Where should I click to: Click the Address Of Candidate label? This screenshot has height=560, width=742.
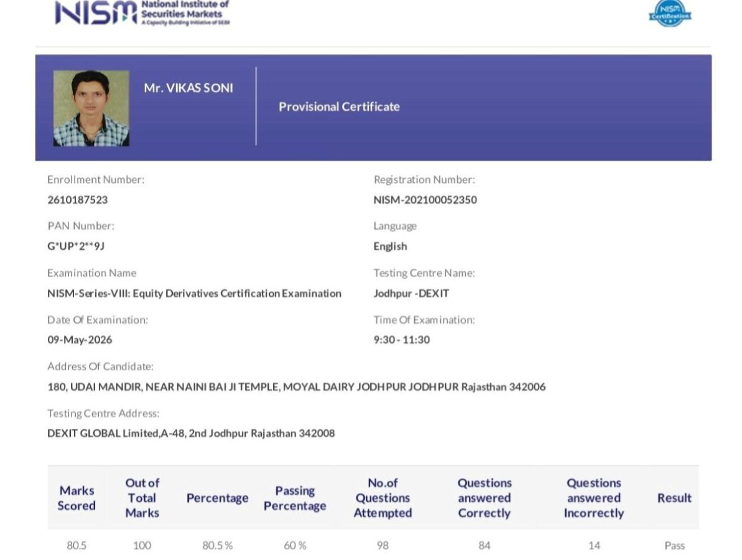[100, 366]
